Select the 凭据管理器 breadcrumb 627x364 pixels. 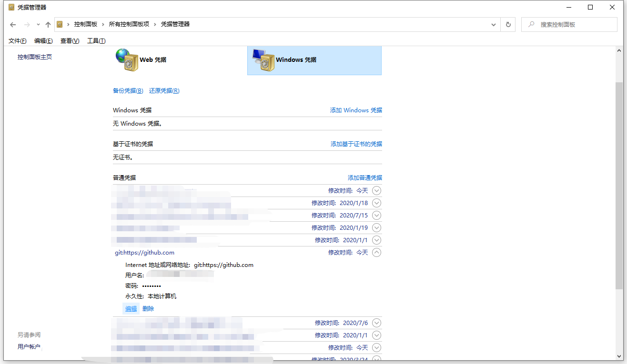[175, 24]
